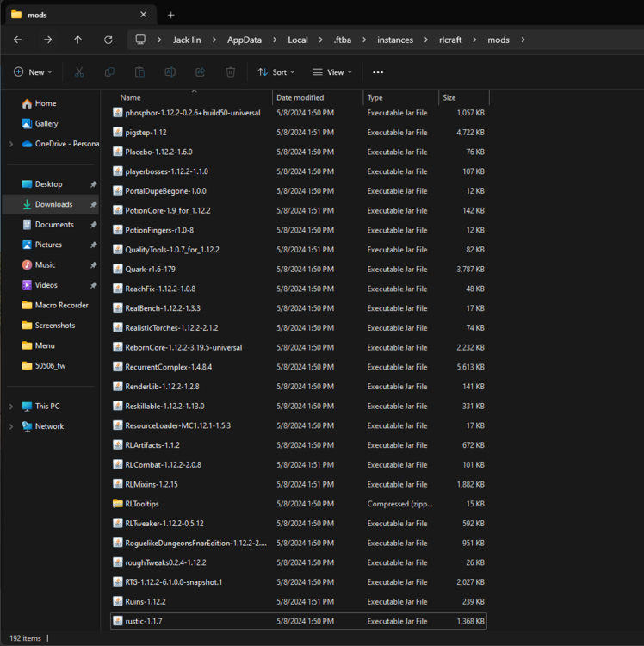Expand the Network tree node
The image size is (644, 646).
tap(11, 426)
